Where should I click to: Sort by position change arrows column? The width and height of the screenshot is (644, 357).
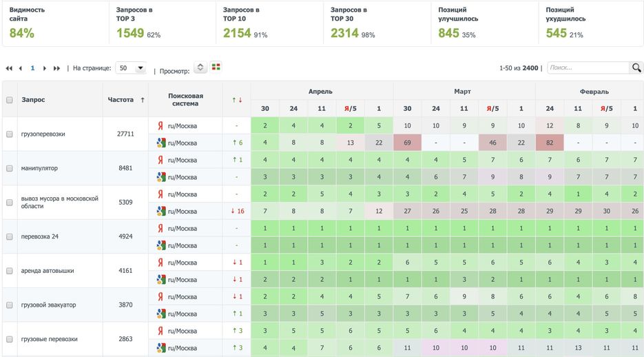click(x=237, y=100)
